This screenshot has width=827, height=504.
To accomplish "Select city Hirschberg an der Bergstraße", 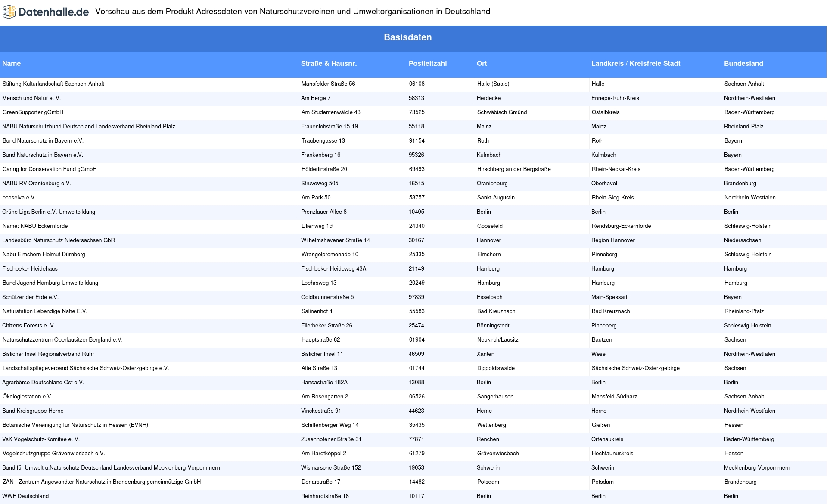I will point(514,169).
